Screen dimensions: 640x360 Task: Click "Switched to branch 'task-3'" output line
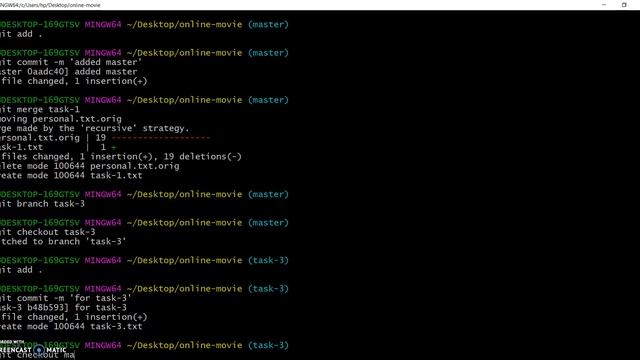click(x=63, y=242)
